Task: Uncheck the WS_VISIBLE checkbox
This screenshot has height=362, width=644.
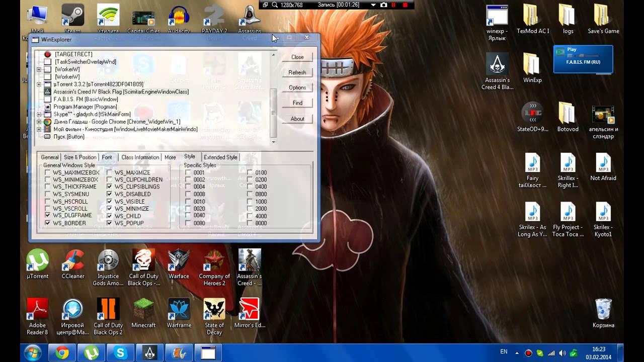Action: (x=109, y=201)
